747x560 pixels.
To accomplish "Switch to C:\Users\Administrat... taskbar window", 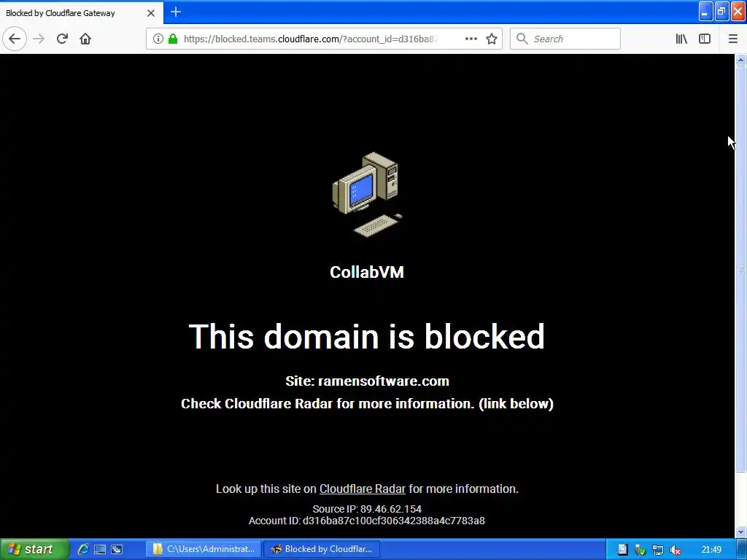I will [x=204, y=549].
